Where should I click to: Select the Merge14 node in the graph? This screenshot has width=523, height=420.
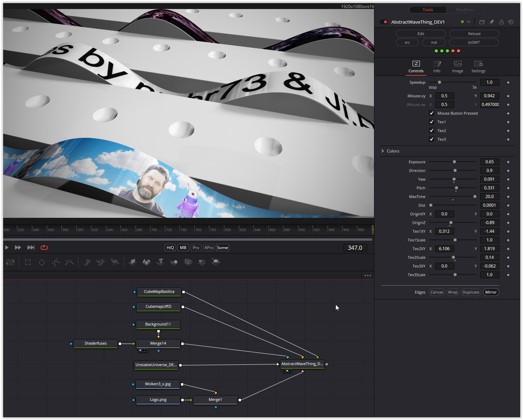(158, 344)
